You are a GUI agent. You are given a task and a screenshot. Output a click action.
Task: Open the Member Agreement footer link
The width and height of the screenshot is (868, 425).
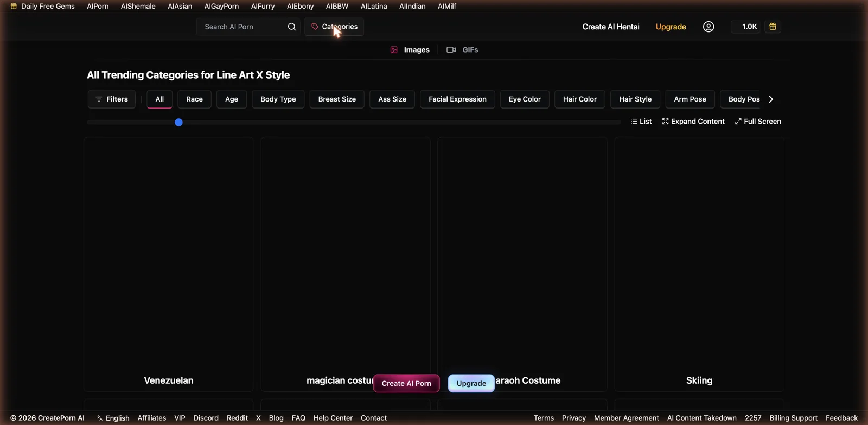coord(627,418)
